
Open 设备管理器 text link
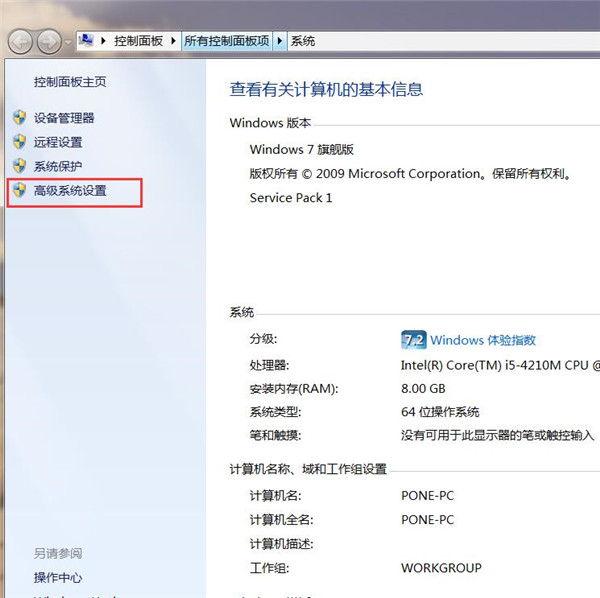coord(64,118)
